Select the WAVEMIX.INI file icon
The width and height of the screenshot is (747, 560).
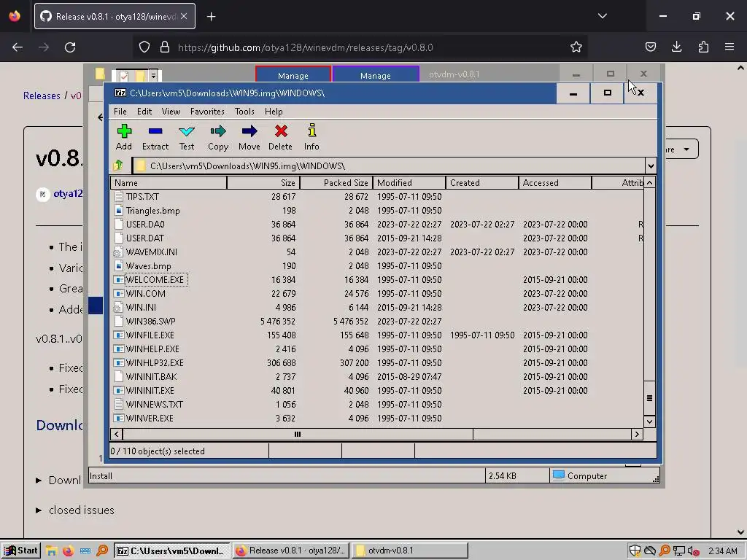click(x=119, y=252)
